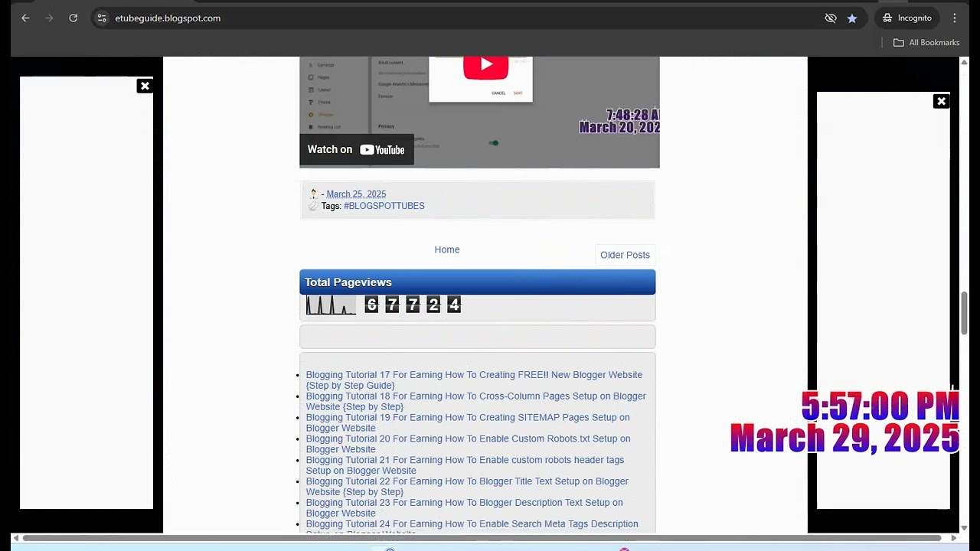Screen dimensions: 980x551
Task: Click the vertical scrollbar thumb
Action: tap(965, 312)
